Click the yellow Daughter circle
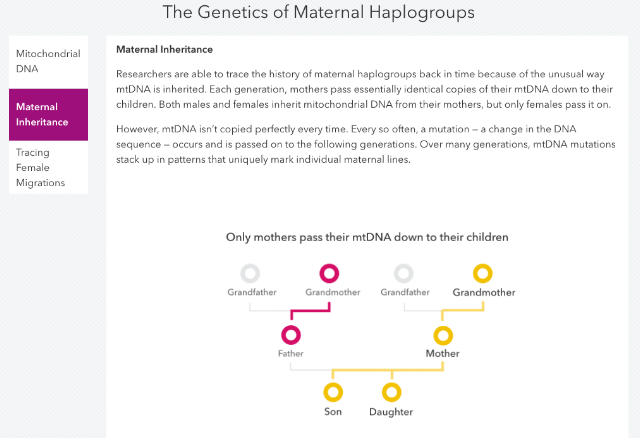This screenshot has width=640, height=438. (x=392, y=392)
